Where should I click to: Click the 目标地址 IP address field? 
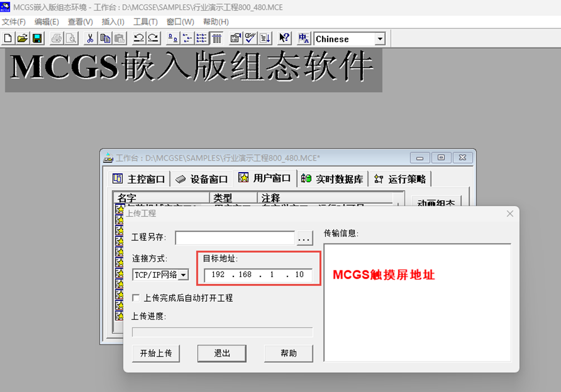pyautogui.click(x=258, y=275)
